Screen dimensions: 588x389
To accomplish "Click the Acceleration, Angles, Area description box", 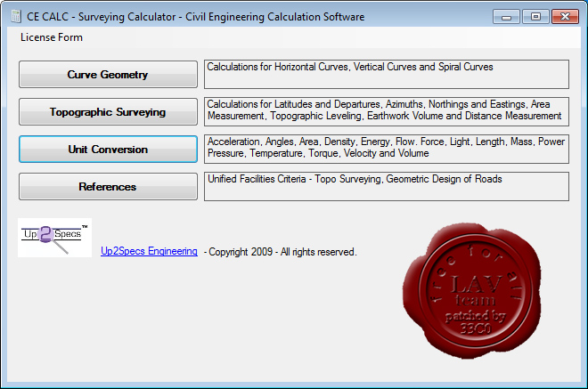I will [x=387, y=150].
